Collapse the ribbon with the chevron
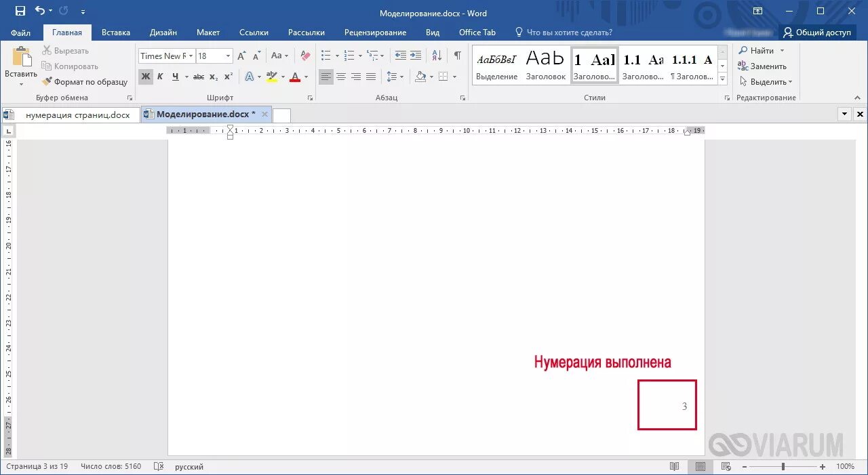 click(x=859, y=98)
